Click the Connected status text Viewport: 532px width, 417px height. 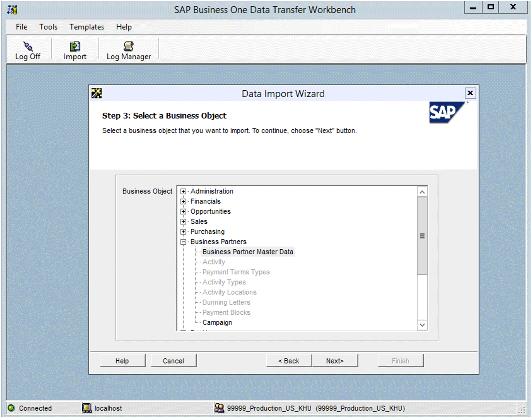click(x=35, y=408)
